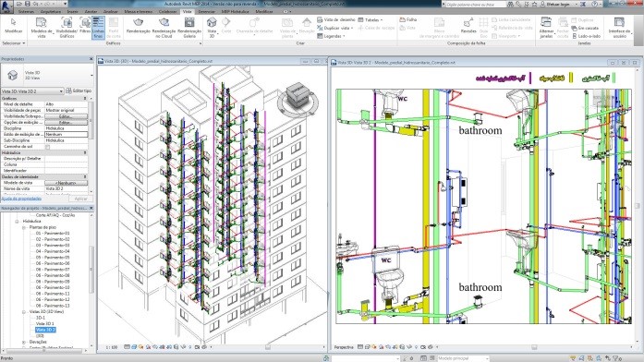Select Vista 3D 1 in project browser

(44, 324)
